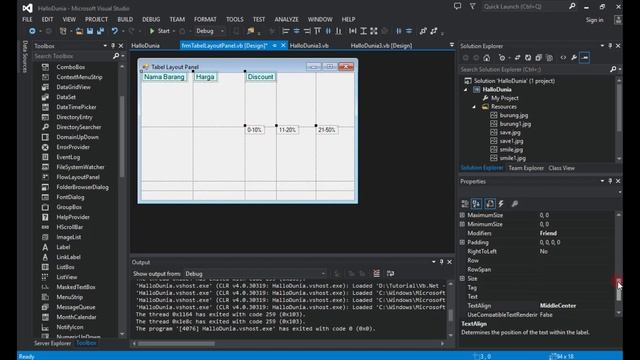This screenshot has height=360, width=640.
Task: Click the feedback filter icon in title bar
Action: tap(472, 7)
